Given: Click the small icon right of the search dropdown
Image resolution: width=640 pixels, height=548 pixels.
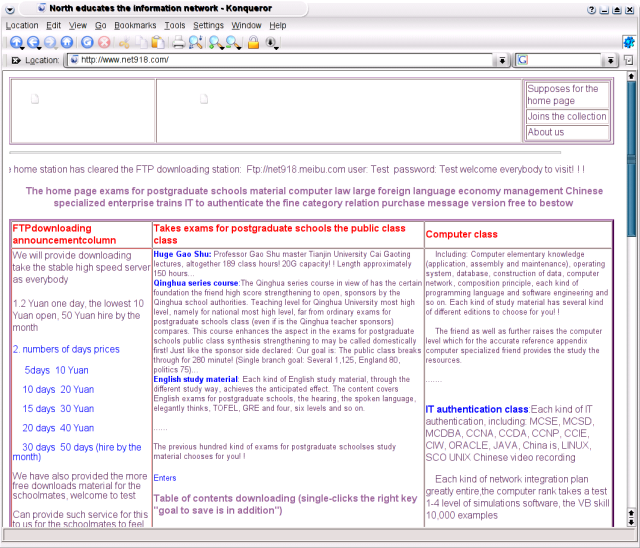Looking at the screenshot, I should point(629,60).
